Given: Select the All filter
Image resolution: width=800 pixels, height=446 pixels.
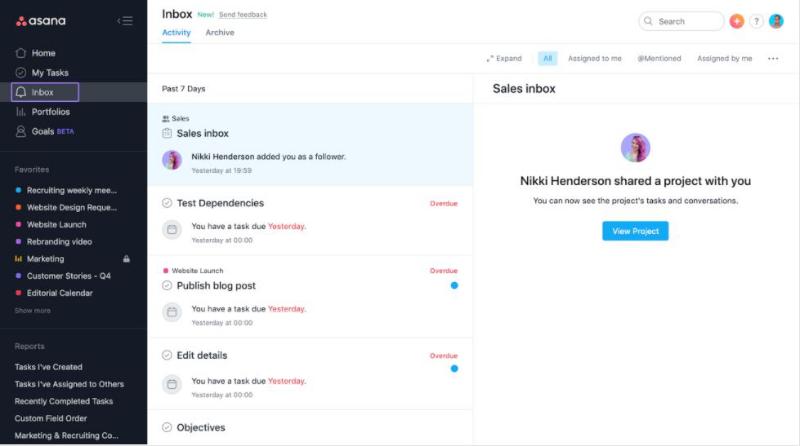Looking at the screenshot, I should (547, 58).
